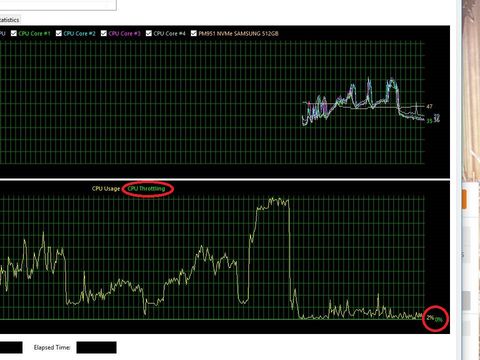
Task: Toggle the CPU Core #1 checkbox
Action: (14, 33)
